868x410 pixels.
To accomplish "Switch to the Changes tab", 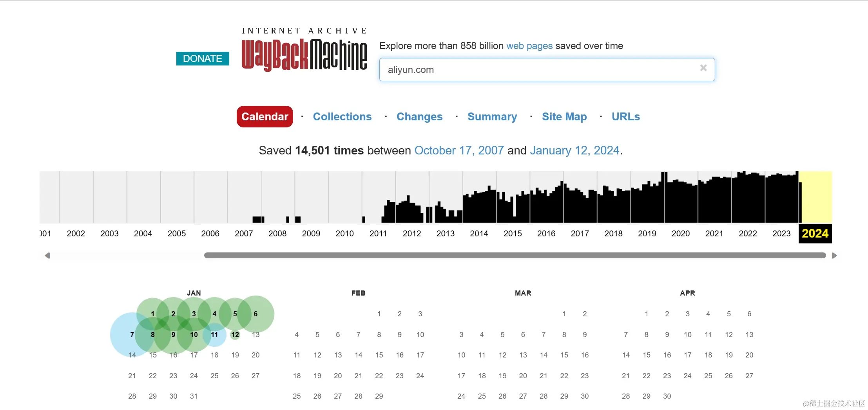I will point(419,117).
